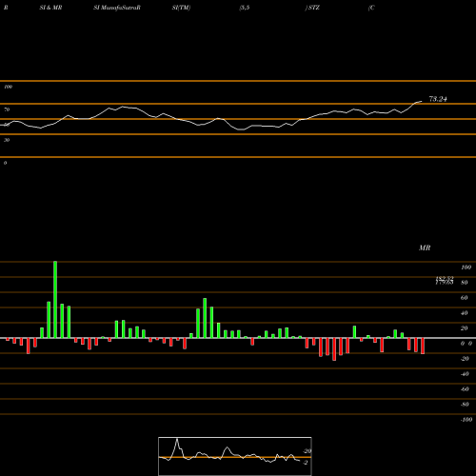Screen dimensions: 476x476
Task: Click the MR axis label -20
Action: pyautogui.click(x=465, y=359)
